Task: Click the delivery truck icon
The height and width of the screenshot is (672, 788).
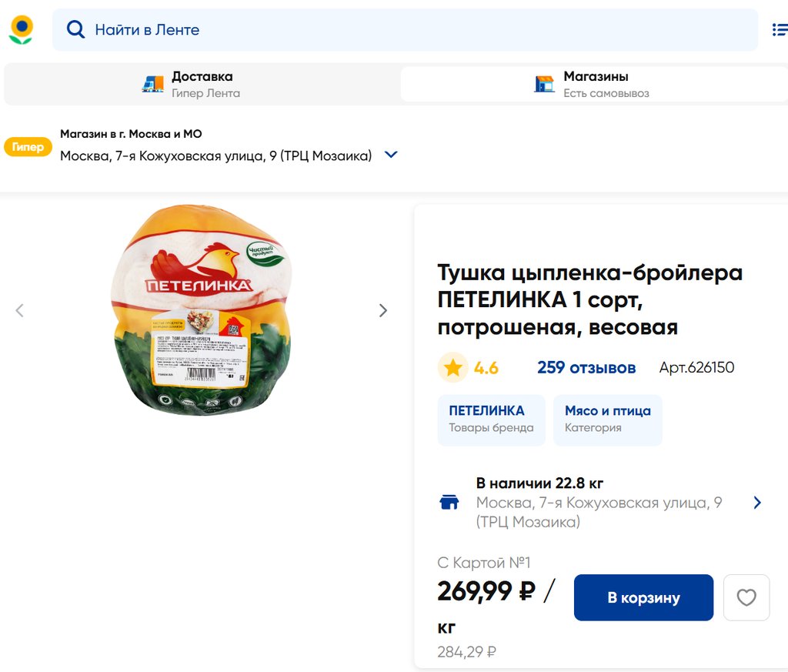Action: (153, 84)
